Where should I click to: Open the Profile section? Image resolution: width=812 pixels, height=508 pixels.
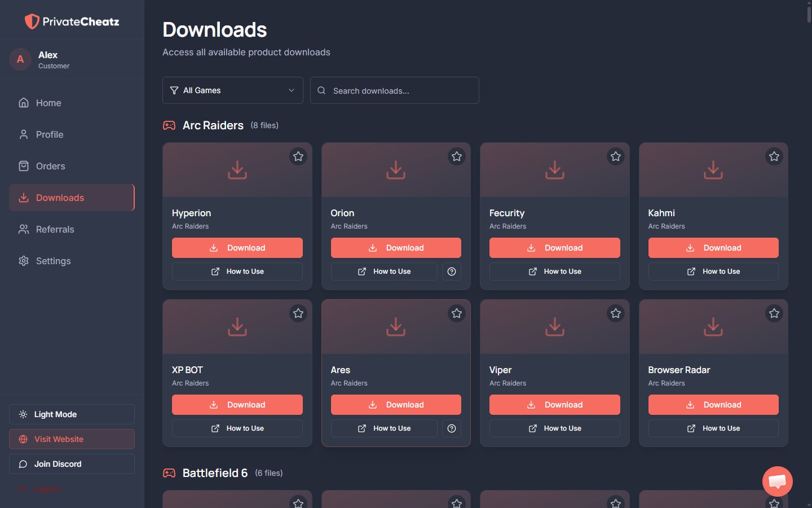[72, 134]
